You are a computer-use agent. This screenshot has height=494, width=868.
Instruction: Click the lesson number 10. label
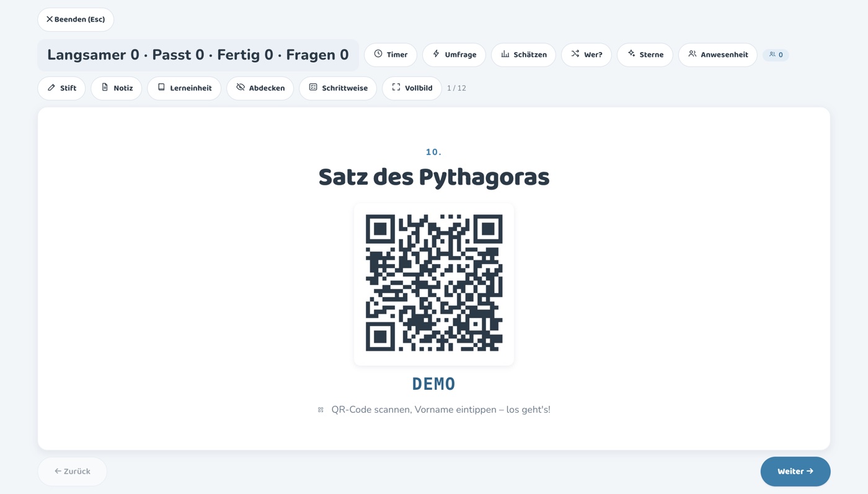[434, 152]
